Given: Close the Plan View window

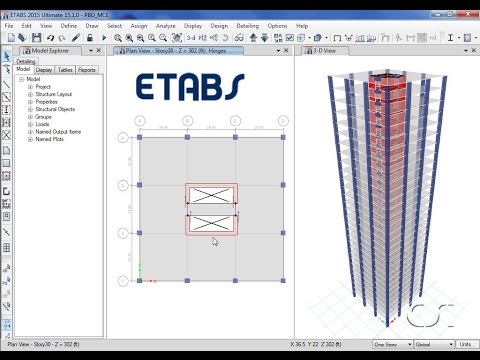Looking at the screenshot, I should coord(286,50).
